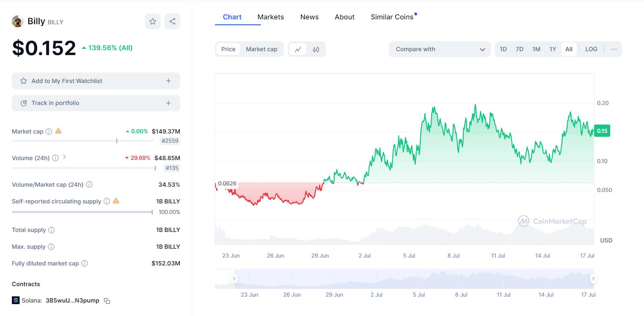
Task: Select the Price chart toggle
Action: tap(228, 49)
